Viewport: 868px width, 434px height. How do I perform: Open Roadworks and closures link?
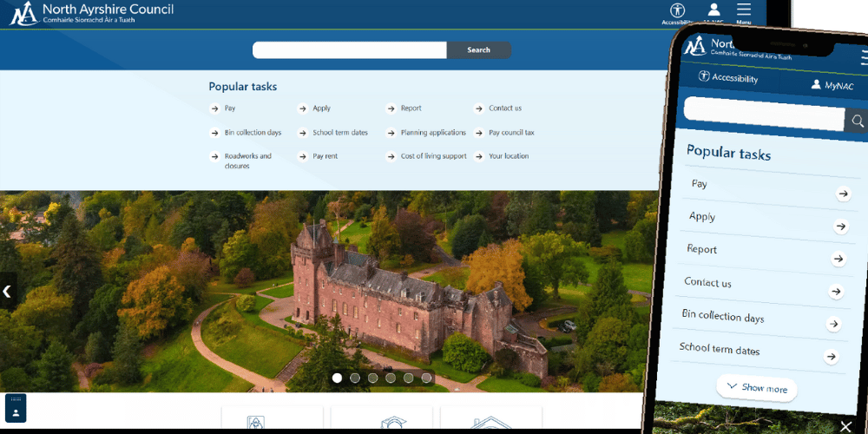[x=248, y=161]
